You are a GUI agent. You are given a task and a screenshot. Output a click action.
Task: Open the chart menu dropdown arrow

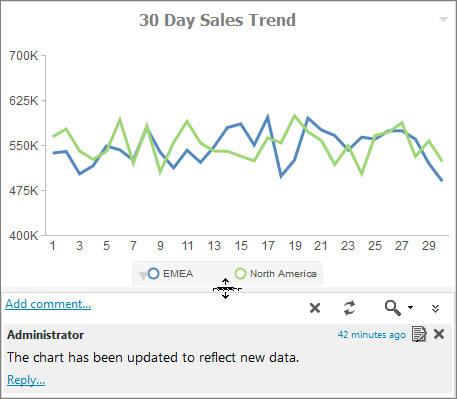[443, 19]
